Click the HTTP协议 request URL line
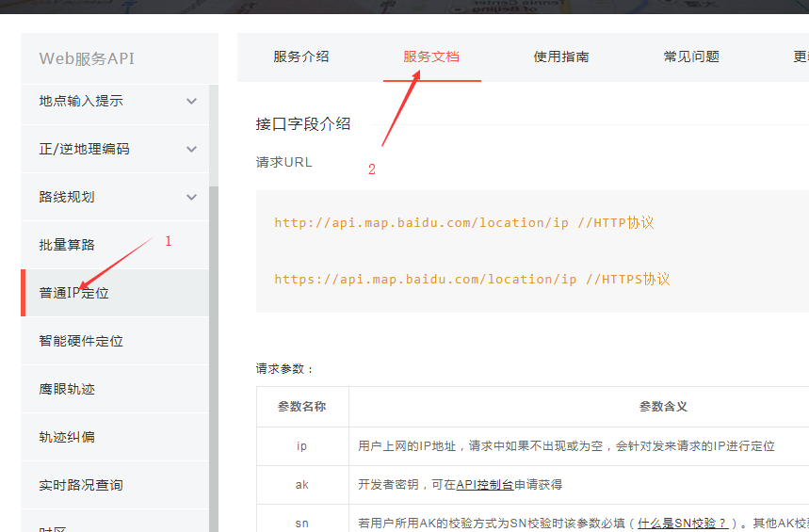The image size is (809, 532). tap(464, 223)
